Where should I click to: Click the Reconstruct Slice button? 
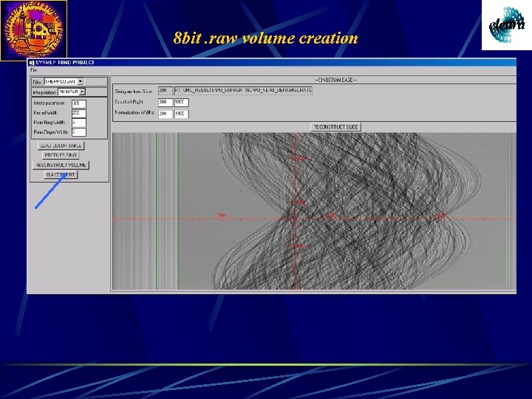coord(336,127)
